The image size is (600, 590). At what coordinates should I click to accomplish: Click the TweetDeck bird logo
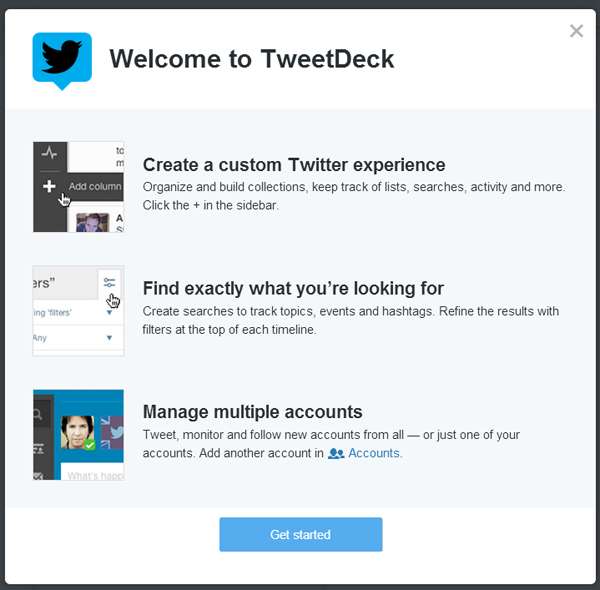click(x=62, y=59)
